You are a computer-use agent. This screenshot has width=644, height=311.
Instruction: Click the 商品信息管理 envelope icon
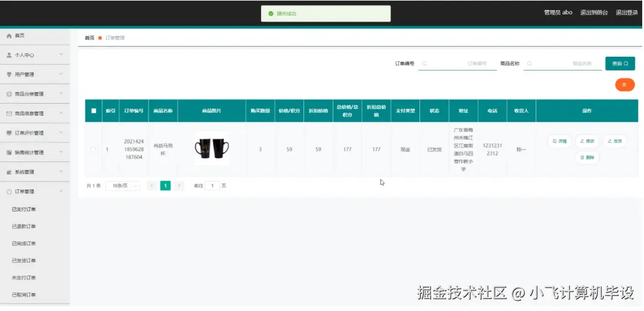point(9,113)
